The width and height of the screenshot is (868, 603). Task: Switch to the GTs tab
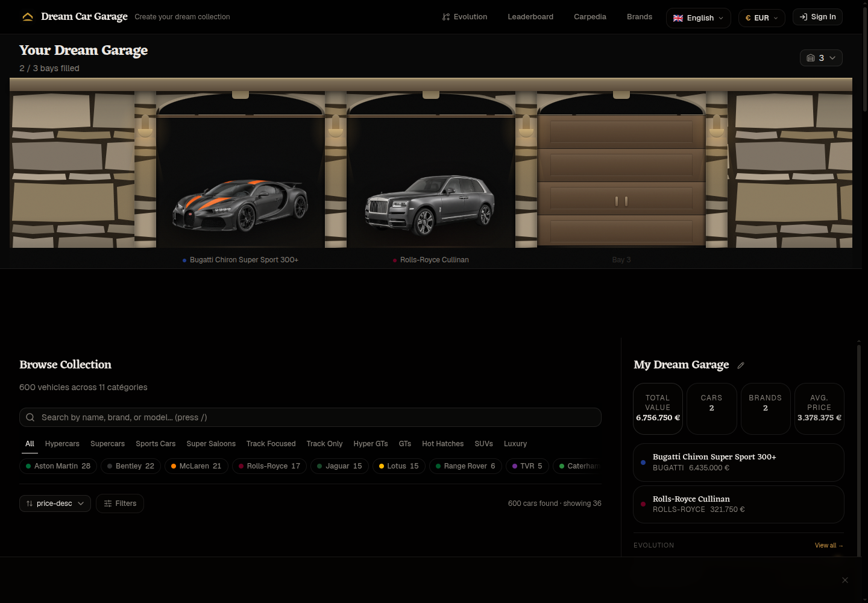pyautogui.click(x=405, y=444)
